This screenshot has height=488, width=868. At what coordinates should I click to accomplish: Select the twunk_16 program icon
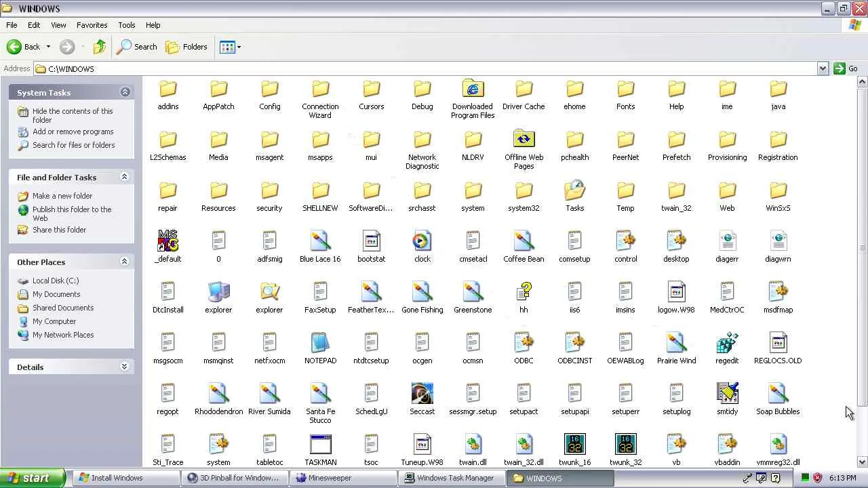[x=574, y=445]
